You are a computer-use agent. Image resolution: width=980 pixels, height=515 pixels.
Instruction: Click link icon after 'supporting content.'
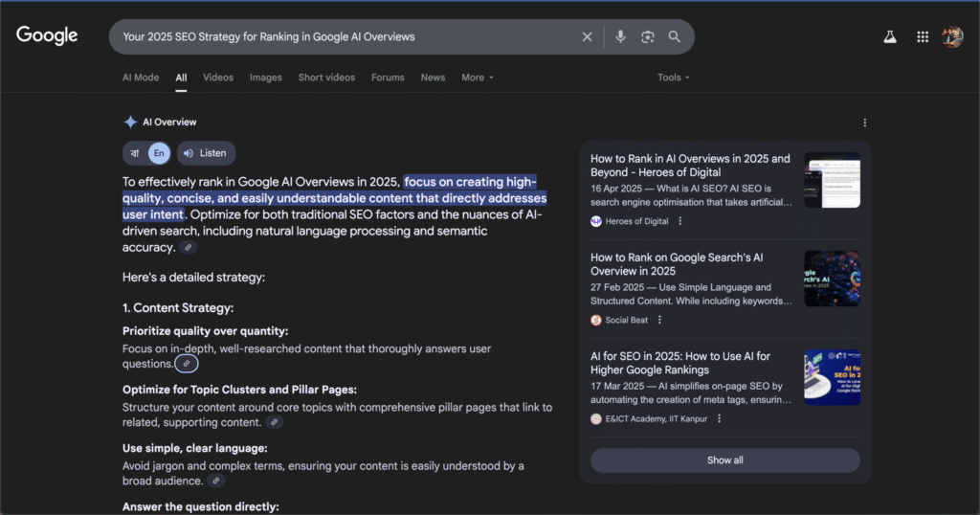[274, 422]
